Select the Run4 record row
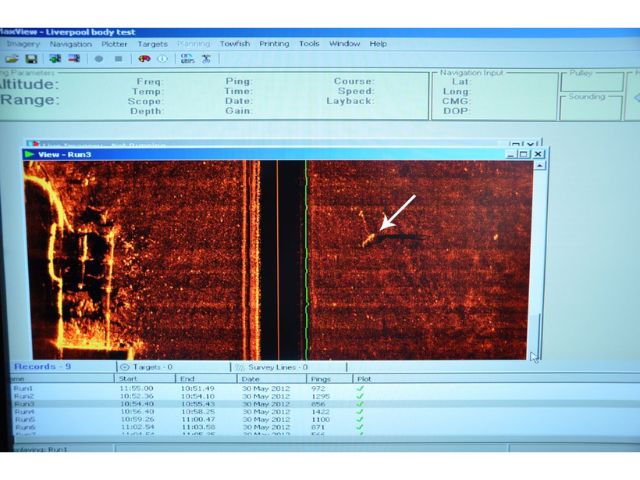 point(325,412)
